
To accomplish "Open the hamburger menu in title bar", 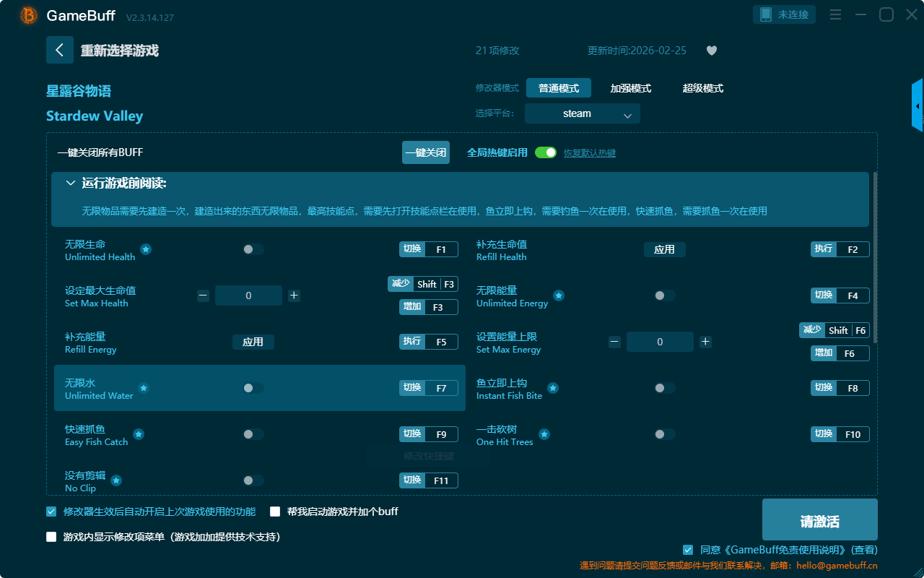I will [x=835, y=14].
